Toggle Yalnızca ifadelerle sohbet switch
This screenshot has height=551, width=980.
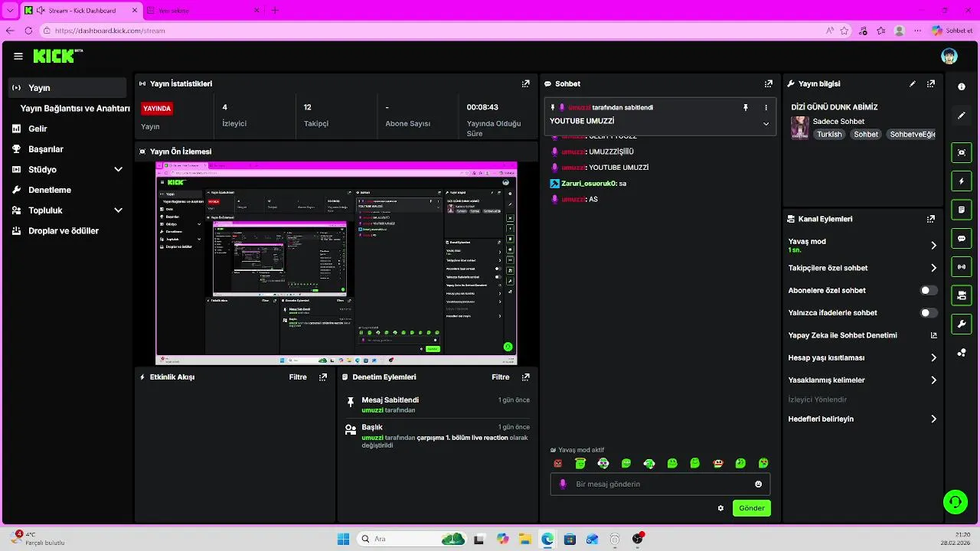click(929, 313)
